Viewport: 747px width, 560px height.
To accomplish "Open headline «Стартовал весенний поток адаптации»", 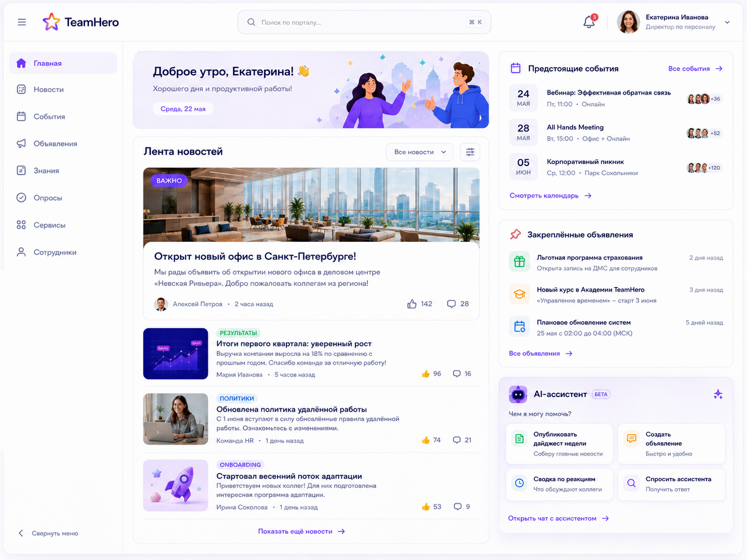I will pos(289,476).
